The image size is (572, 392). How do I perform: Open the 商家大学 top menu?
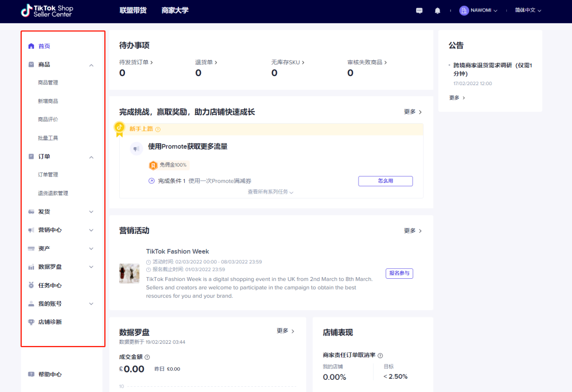click(175, 10)
